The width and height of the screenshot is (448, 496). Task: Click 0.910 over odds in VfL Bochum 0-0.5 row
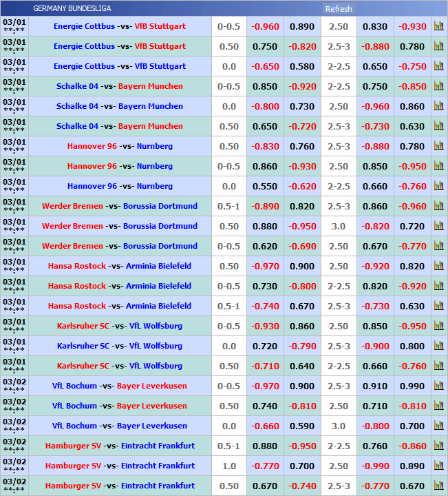(x=375, y=386)
